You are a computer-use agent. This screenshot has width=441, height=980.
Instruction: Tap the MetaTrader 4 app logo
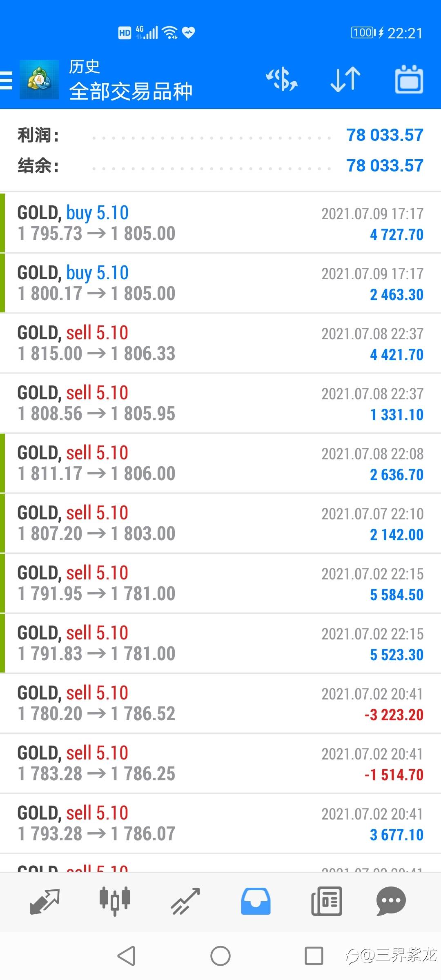(39, 80)
